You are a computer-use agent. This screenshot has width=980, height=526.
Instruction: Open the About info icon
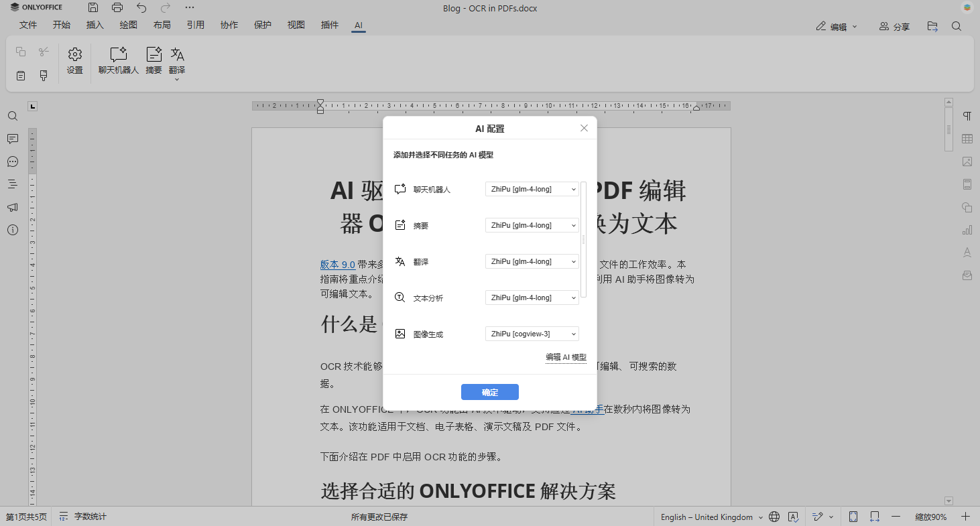tap(12, 230)
